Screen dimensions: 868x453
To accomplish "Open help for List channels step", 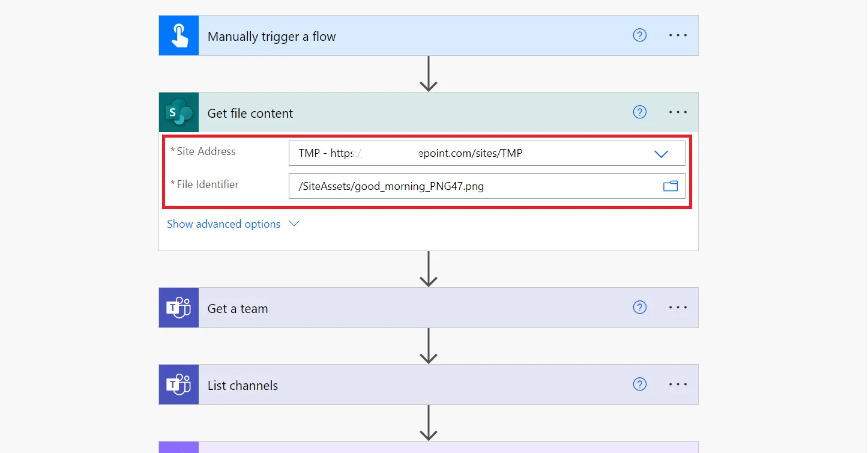I will pos(640,385).
